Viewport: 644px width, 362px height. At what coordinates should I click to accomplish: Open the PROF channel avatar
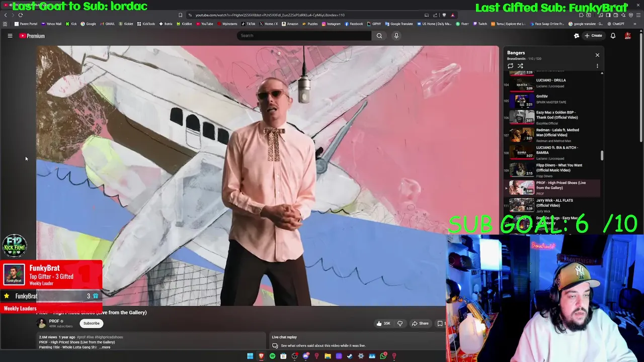point(41,323)
